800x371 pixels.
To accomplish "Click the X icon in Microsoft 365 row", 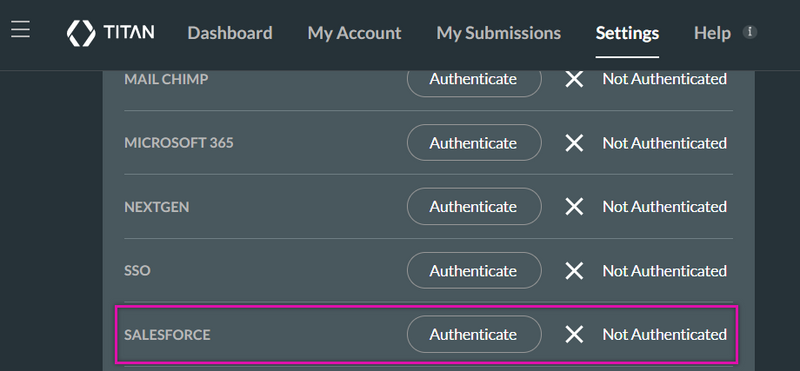I will (574, 143).
